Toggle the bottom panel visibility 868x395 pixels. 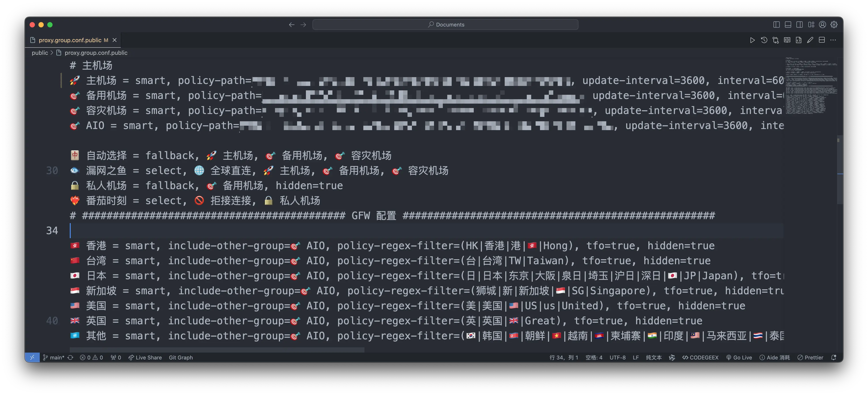click(x=788, y=25)
